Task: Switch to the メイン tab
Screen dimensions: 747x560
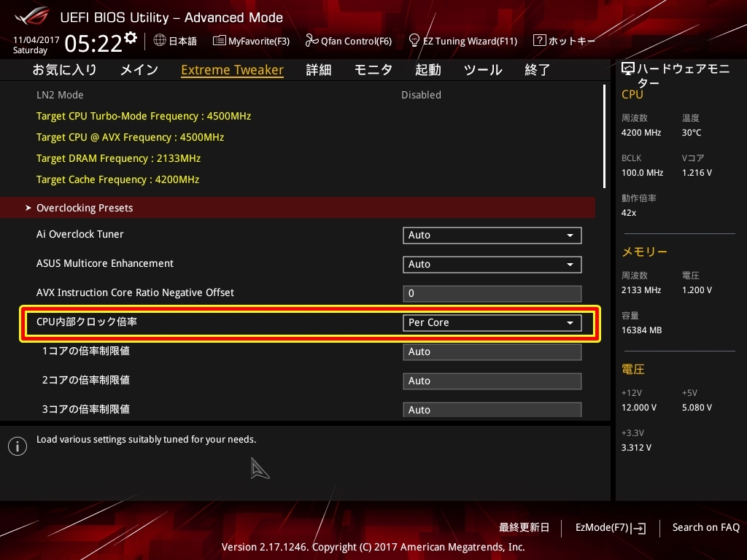Action: pyautogui.click(x=139, y=70)
